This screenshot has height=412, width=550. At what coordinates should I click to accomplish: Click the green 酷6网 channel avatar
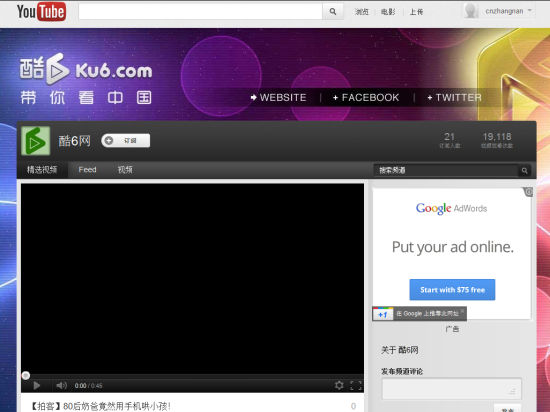pyautogui.click(x=35, y=141)
